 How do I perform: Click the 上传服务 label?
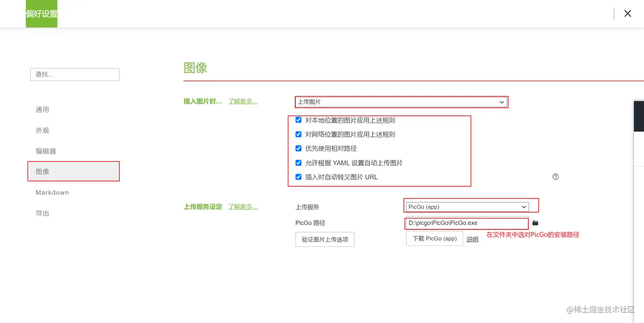(308, 207)
